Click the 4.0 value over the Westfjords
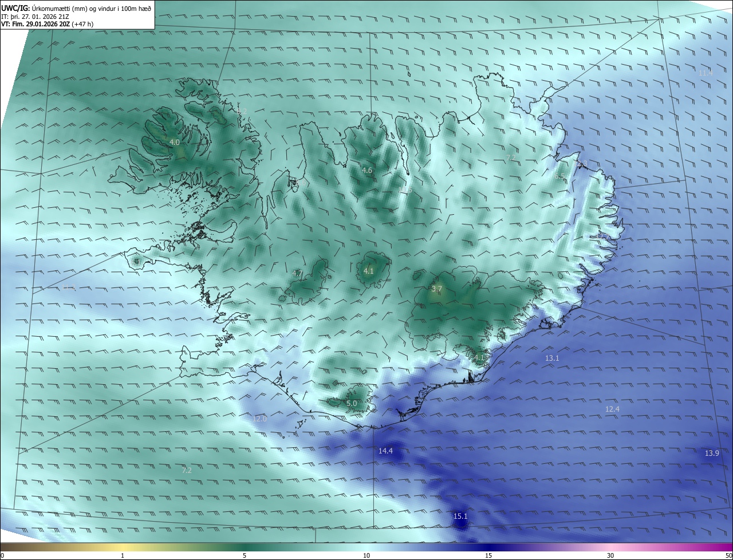Viewport: 733px width, 560px height. coord(175,142)
